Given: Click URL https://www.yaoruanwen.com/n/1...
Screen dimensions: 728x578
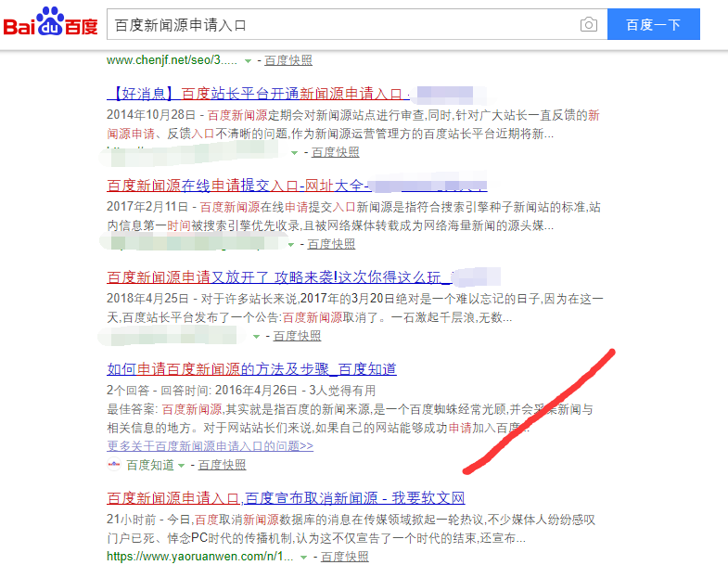Looking at the screenshot, I should click(199, 557).
